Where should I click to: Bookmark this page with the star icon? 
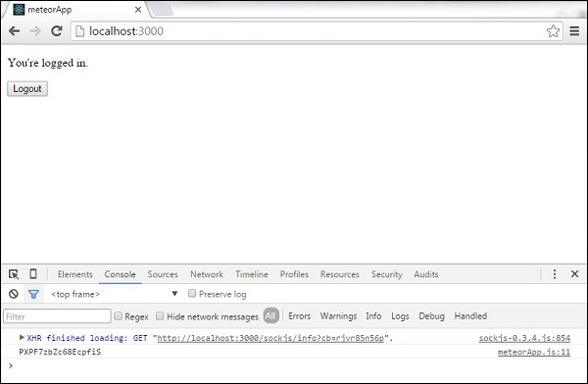click(x=553, y=31)
